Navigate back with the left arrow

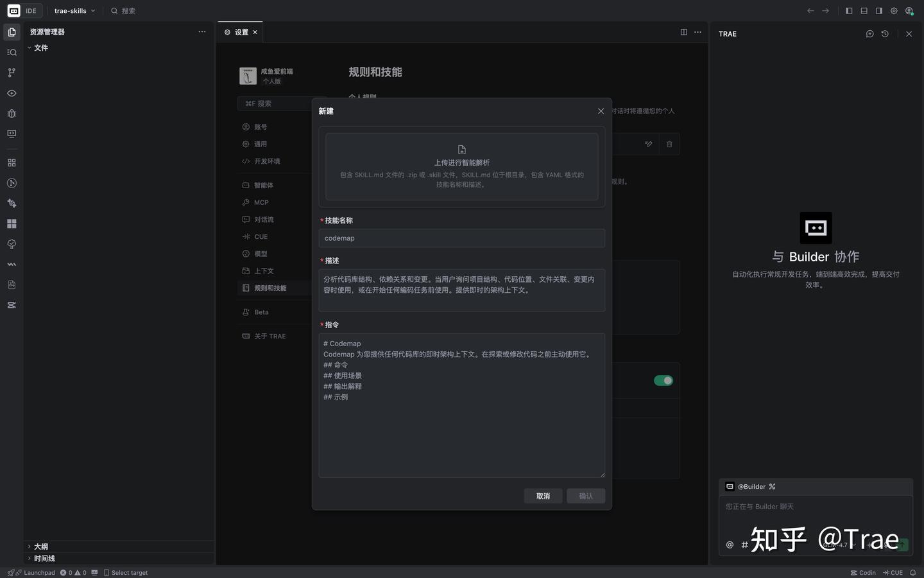pos(810,11)
